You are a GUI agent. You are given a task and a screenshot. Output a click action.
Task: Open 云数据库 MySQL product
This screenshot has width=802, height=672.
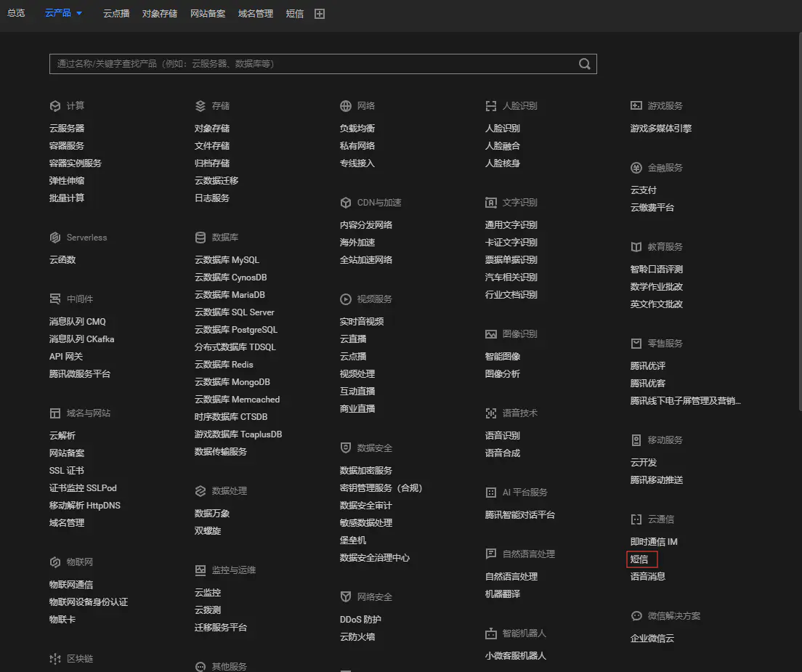pyautogui.click(x=227, y=260)
